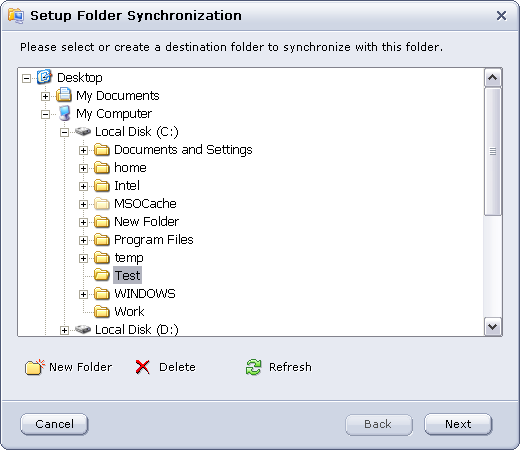Viewport: 520px width, 450px height.
Task: Click the green Refresh arrows icon
Action: point(253,367)
